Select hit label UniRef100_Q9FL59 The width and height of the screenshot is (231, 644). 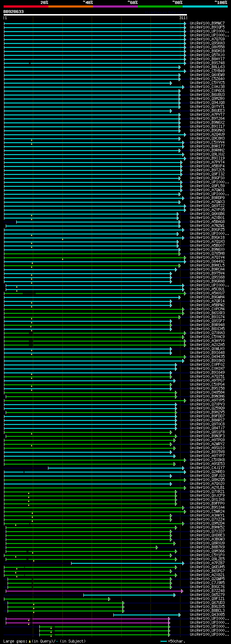(207, 186)
